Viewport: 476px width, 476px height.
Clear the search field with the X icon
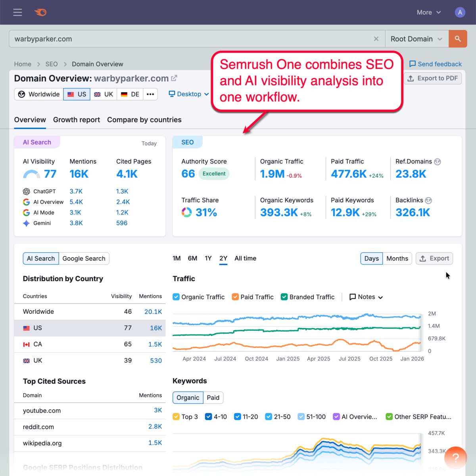[x=376, y=38]
